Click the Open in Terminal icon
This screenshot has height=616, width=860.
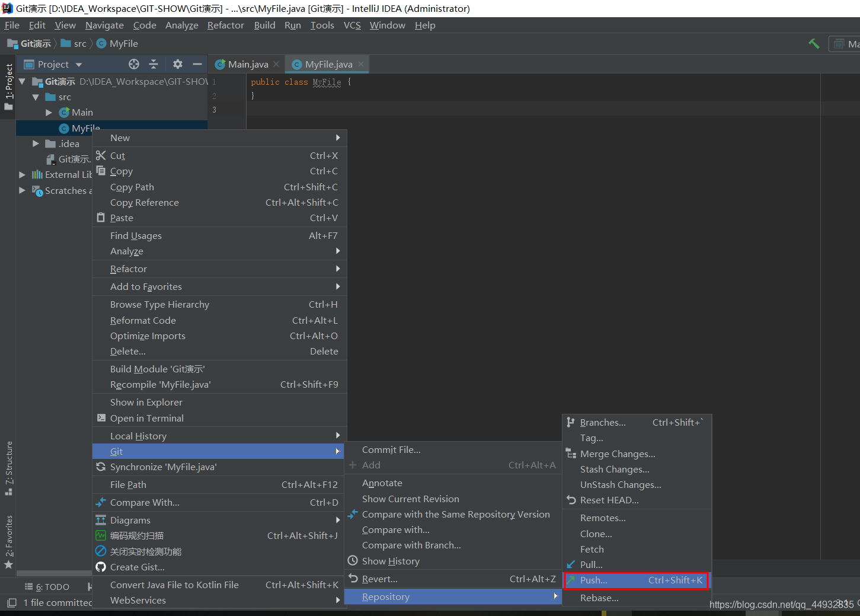(101, 418)
